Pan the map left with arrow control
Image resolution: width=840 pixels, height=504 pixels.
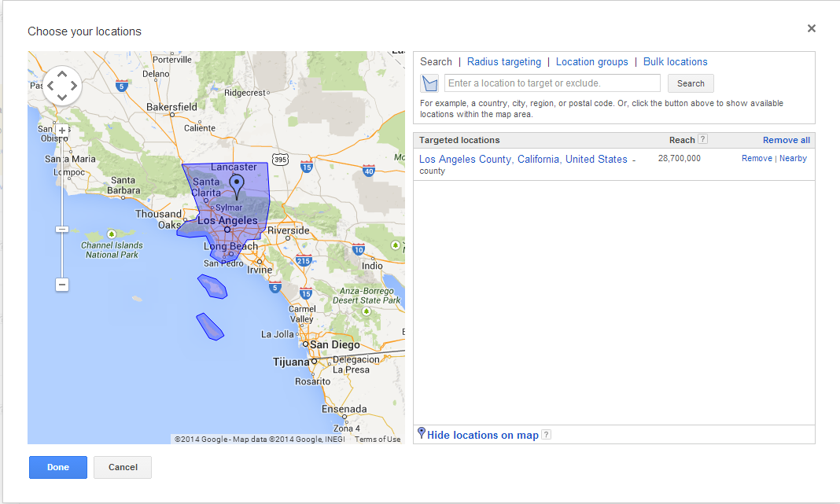coord(50,86)
